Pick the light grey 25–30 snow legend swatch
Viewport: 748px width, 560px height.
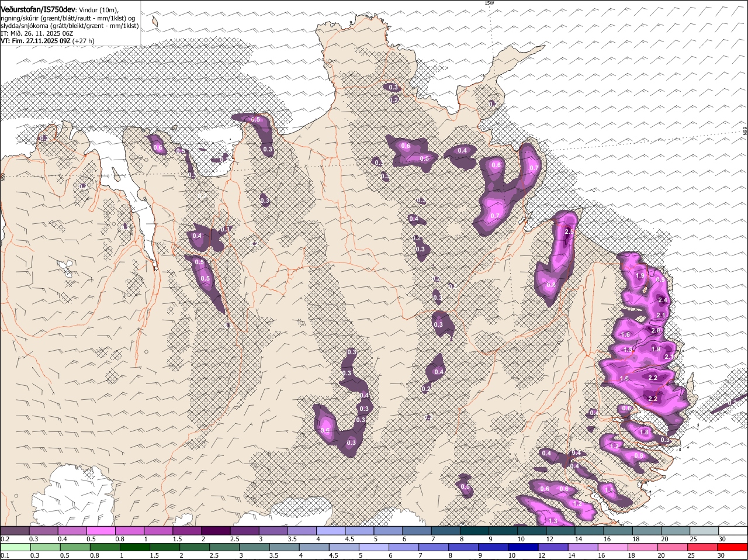pos(704,531)
